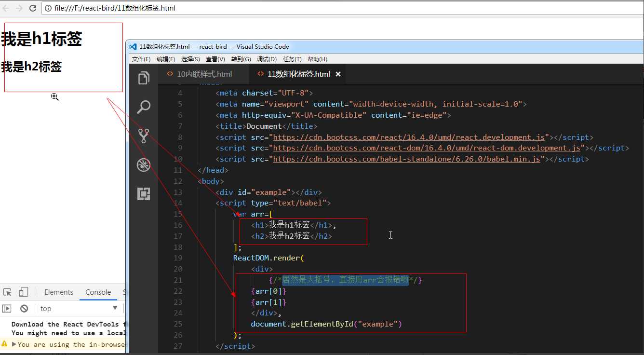Click the script type="text/babel" line

273,203
